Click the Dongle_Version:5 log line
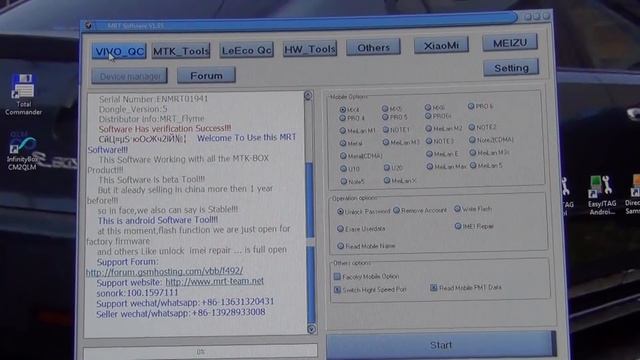640x360 pixels. click(x=133, y=109)
